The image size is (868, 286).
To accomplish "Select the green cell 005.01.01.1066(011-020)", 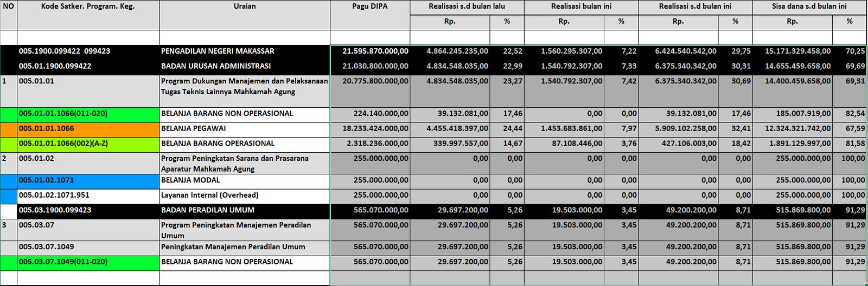I will coord(88,114).
